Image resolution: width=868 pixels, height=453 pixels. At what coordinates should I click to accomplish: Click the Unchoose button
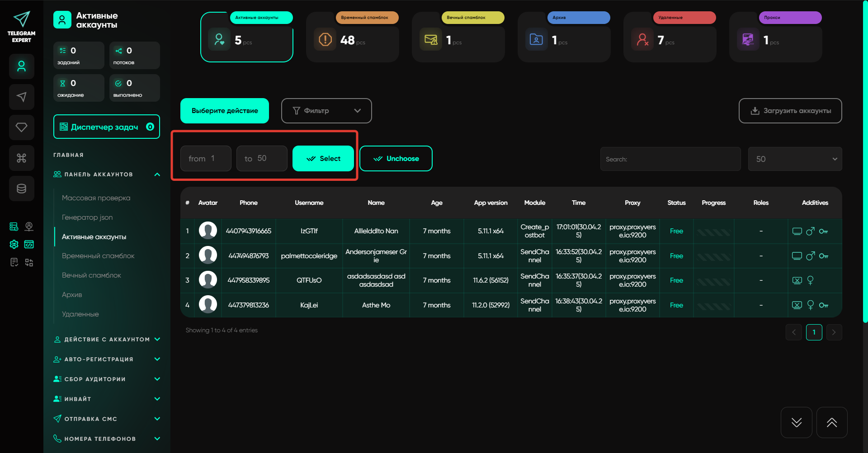[396, 159]
